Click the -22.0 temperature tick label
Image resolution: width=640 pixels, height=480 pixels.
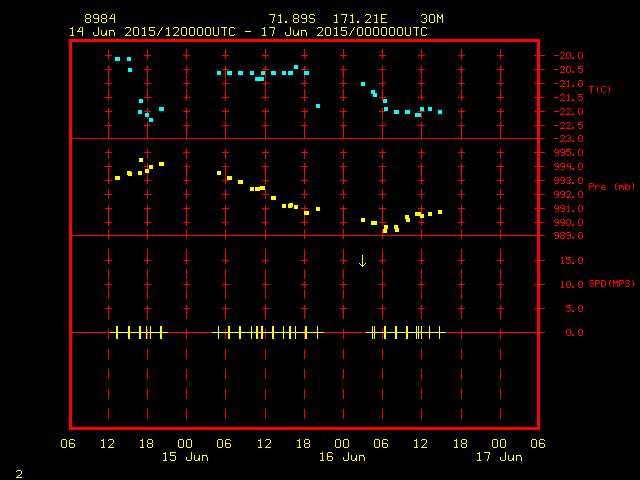point(569,112)
